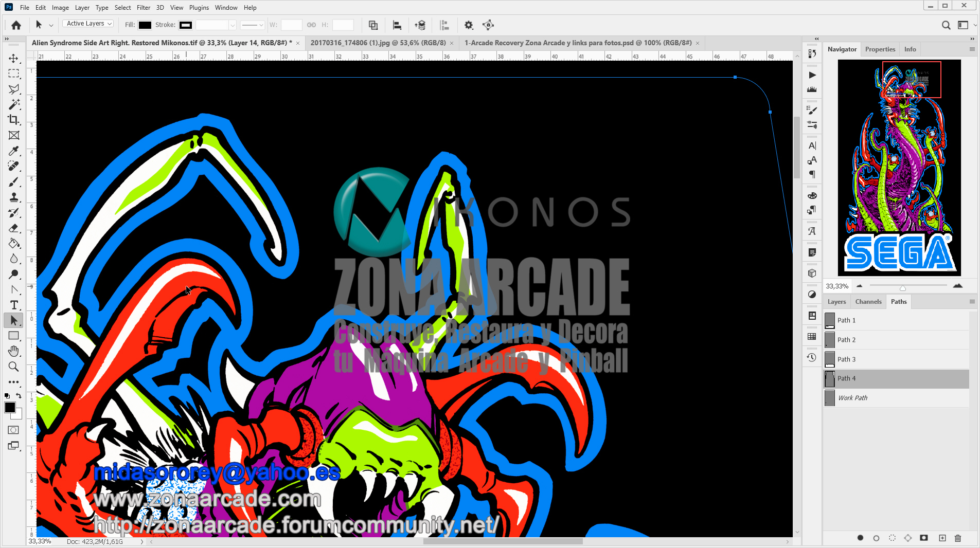Click the shape width input field
Image resolution: width=980 pixels, height=548 pixels.
(291, 25)
